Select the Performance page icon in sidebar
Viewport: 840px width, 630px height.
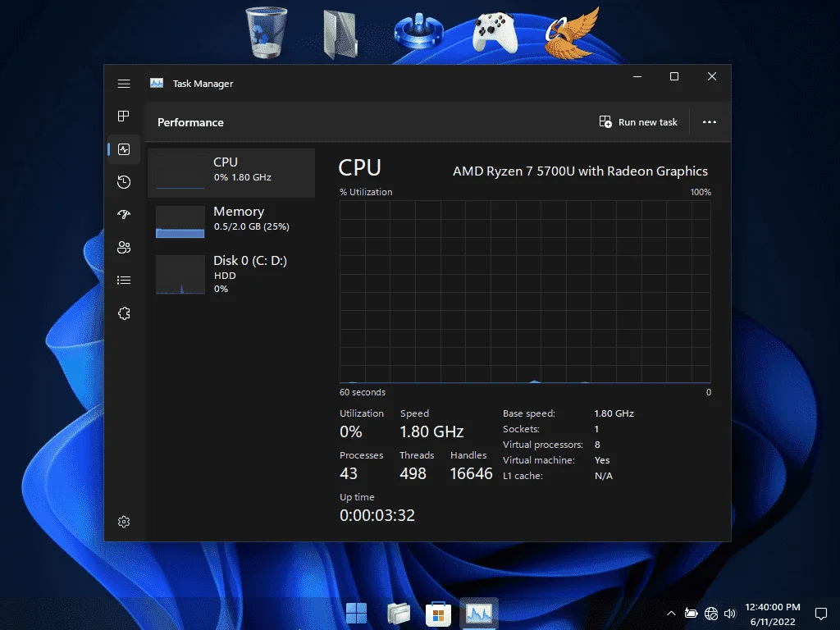tap(124, 149)
